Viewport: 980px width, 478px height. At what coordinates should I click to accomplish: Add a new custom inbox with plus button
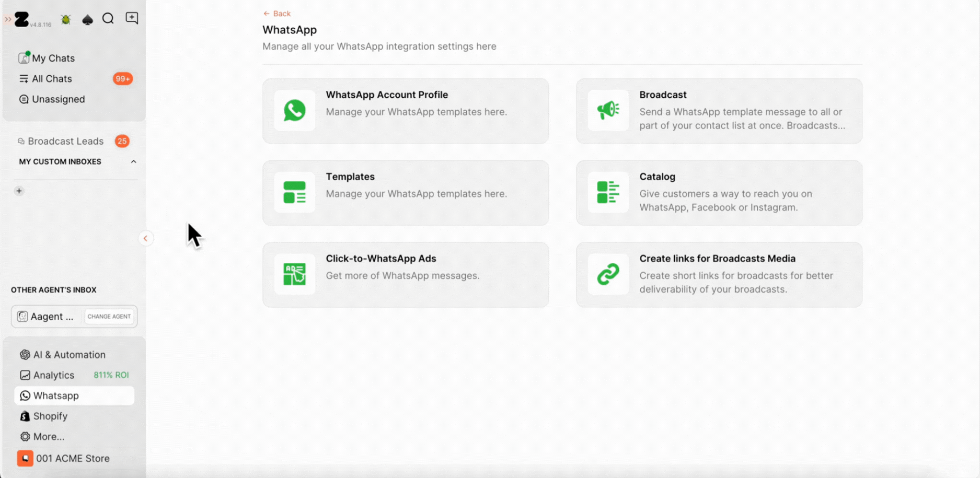point(19,191)
